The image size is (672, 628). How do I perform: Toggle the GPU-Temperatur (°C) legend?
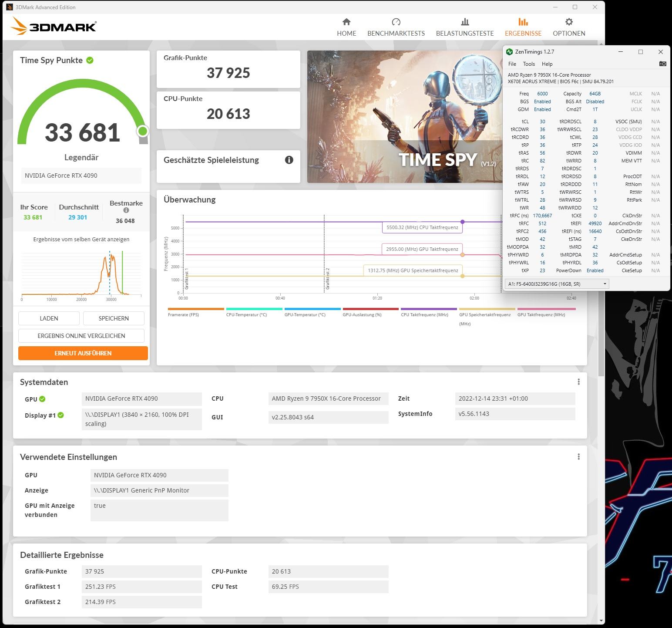(x=312, y=312)
